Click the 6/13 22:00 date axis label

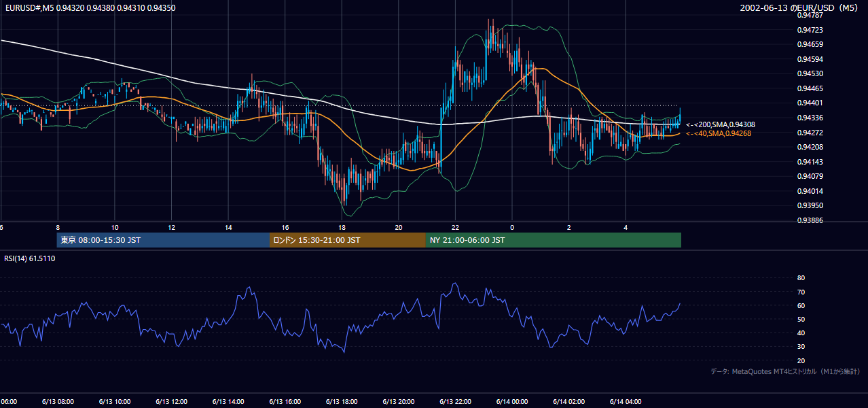coord(456,401)
